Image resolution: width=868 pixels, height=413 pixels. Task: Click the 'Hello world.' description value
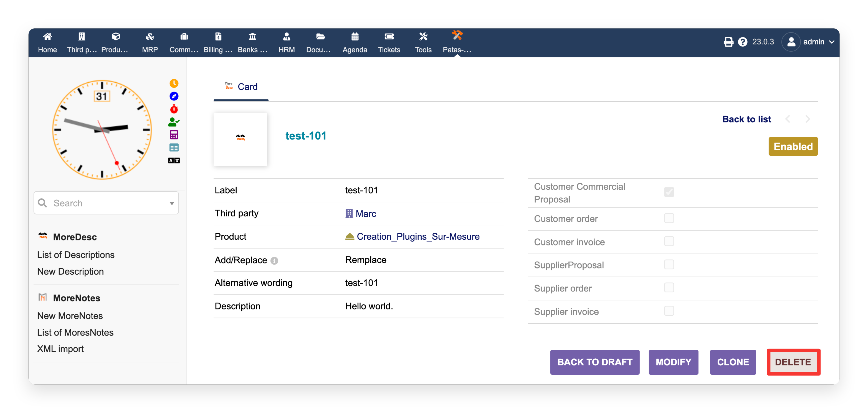point(369,306)
